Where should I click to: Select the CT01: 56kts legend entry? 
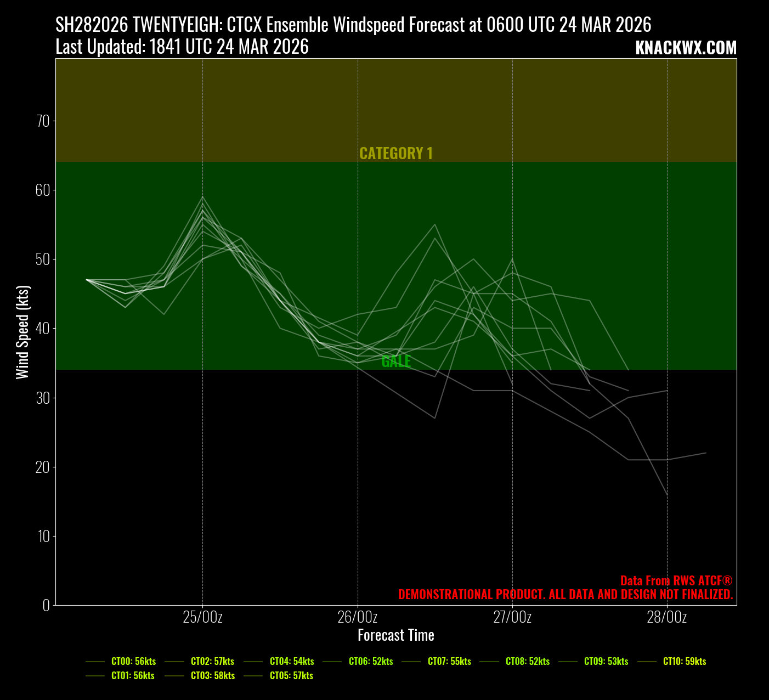133,676
